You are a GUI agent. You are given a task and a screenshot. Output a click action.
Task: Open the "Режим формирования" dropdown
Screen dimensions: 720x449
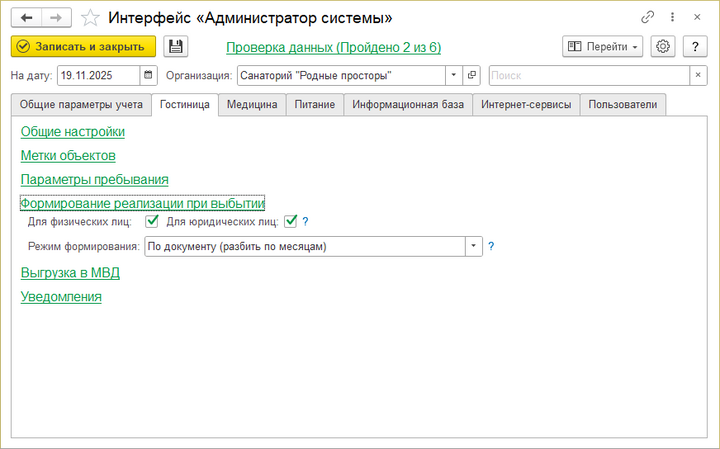473,246
